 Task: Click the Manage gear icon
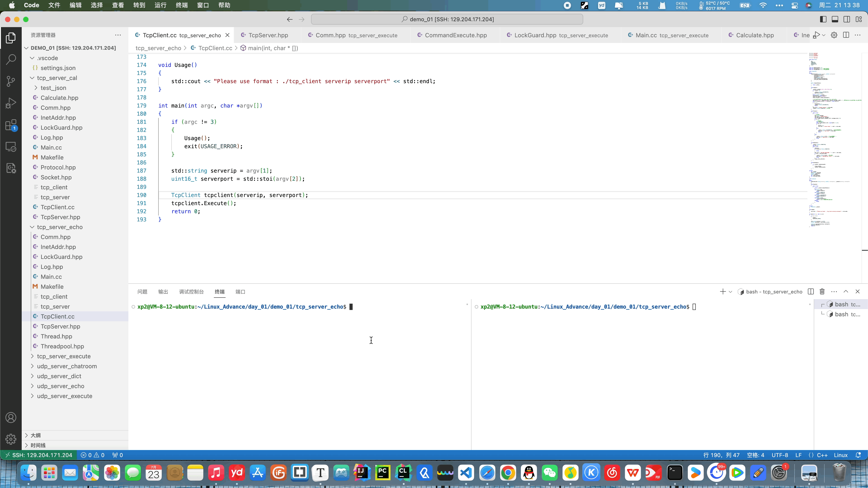coord(11,439)
